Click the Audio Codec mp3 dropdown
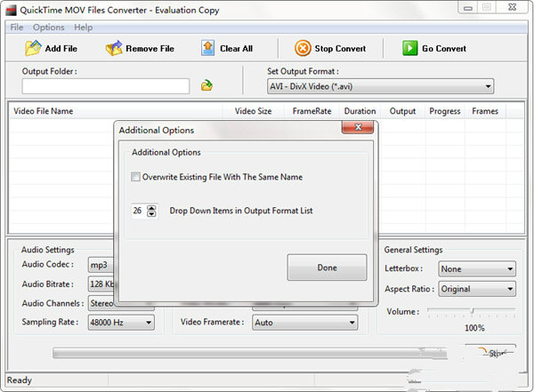Viewport: 534px width, 392px height. 101,265
